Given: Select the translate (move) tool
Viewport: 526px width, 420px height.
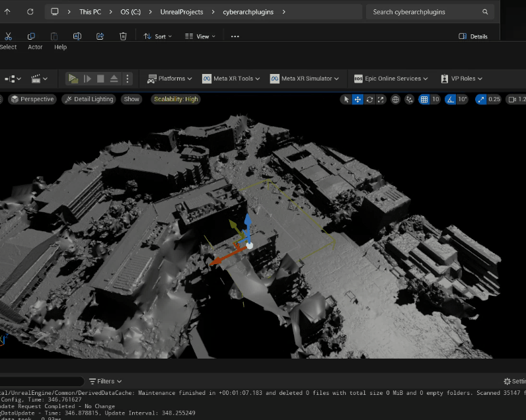Looking at the screenshot, I should tap(357, 99).
